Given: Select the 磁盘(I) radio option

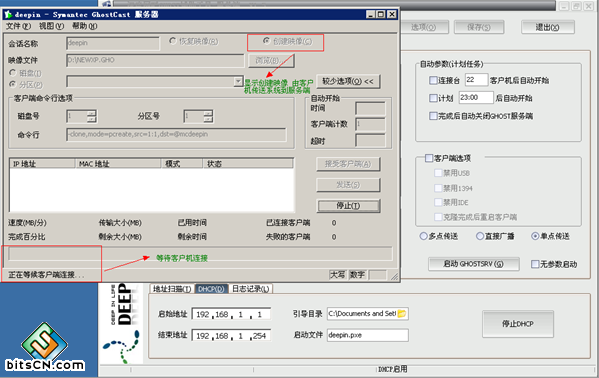Looking at the screenshot, I should point(13,72).
